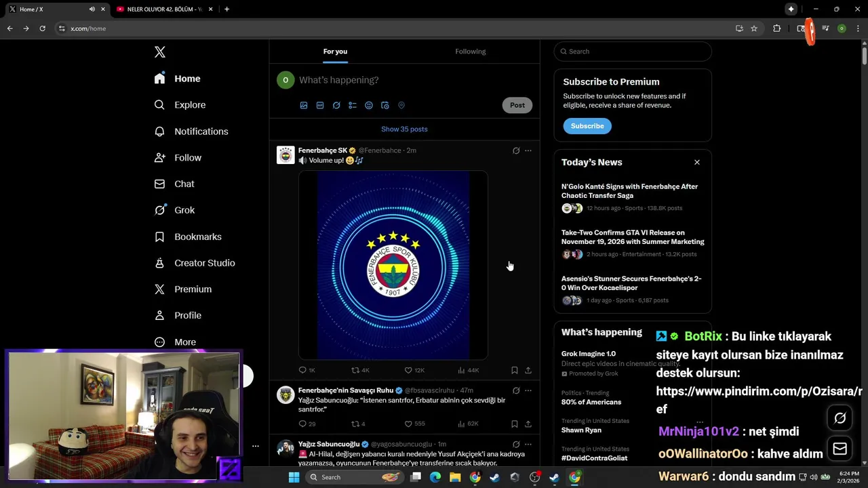Screen dimensions: 868x488
Task: Open N'Golo Kanté Fenerbahçe news story
Action: pyautogui.click(x=633, y=197)
